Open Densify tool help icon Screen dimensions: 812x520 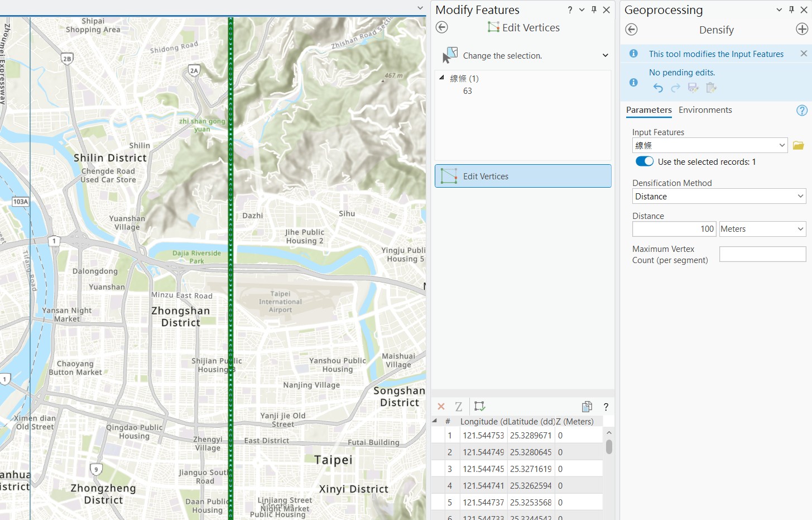[x=802, y=111]
